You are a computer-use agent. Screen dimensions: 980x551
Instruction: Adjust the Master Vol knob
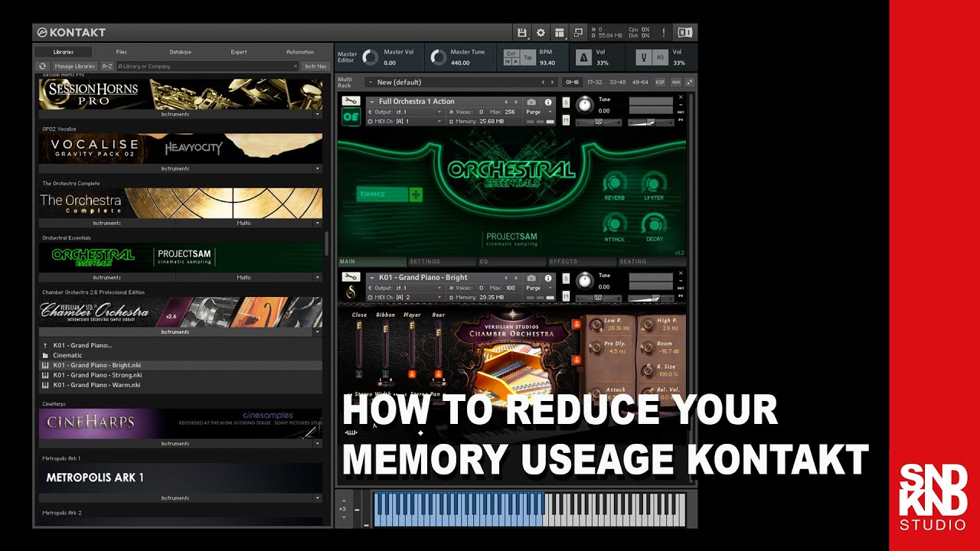pyautogui.click(x=370, y=57)
